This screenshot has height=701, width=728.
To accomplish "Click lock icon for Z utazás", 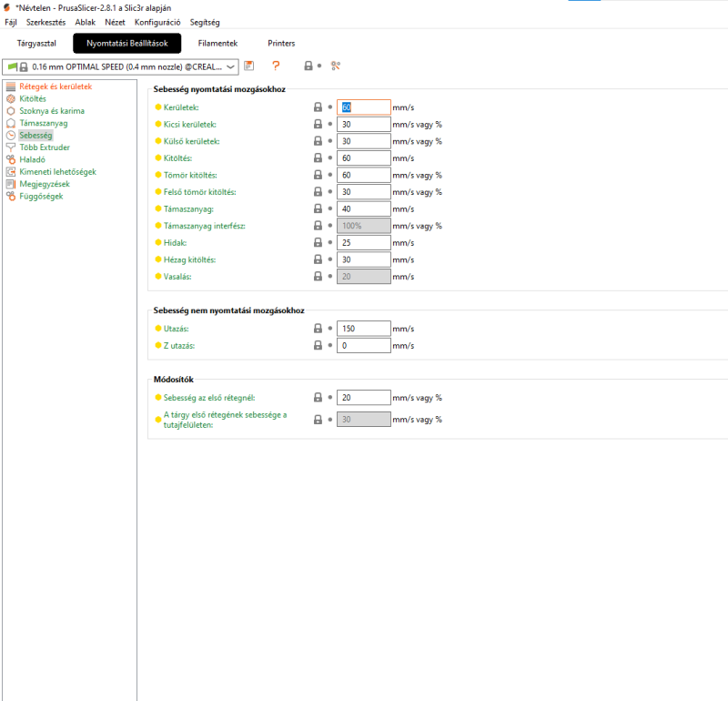I will coord(318,345).
